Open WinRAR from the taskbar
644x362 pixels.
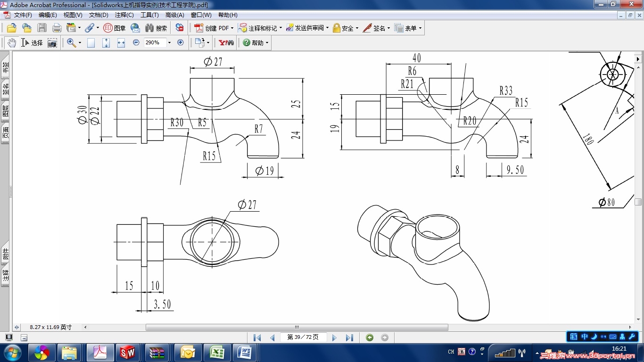tap(157, 352)
